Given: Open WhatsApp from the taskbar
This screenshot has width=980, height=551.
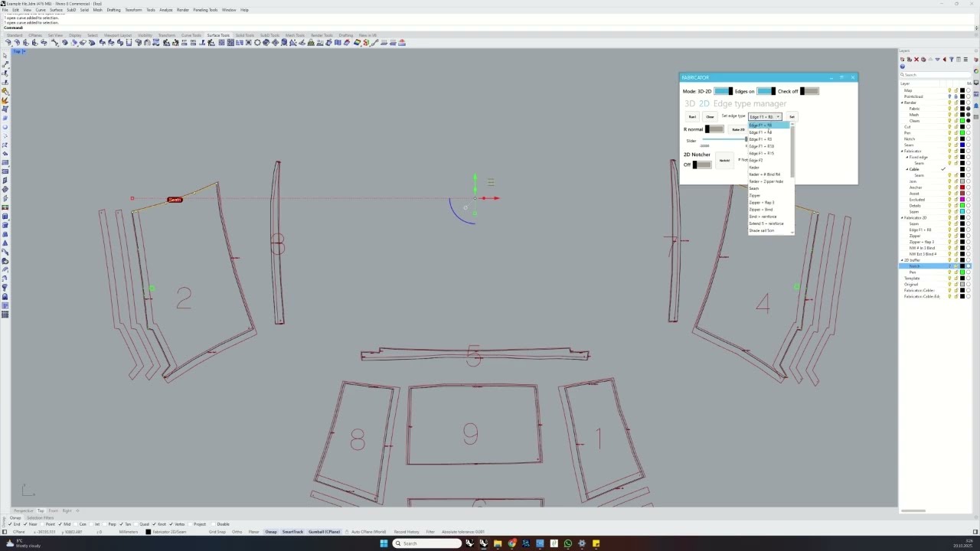Looking at the screenshot, I should point(568,543).
